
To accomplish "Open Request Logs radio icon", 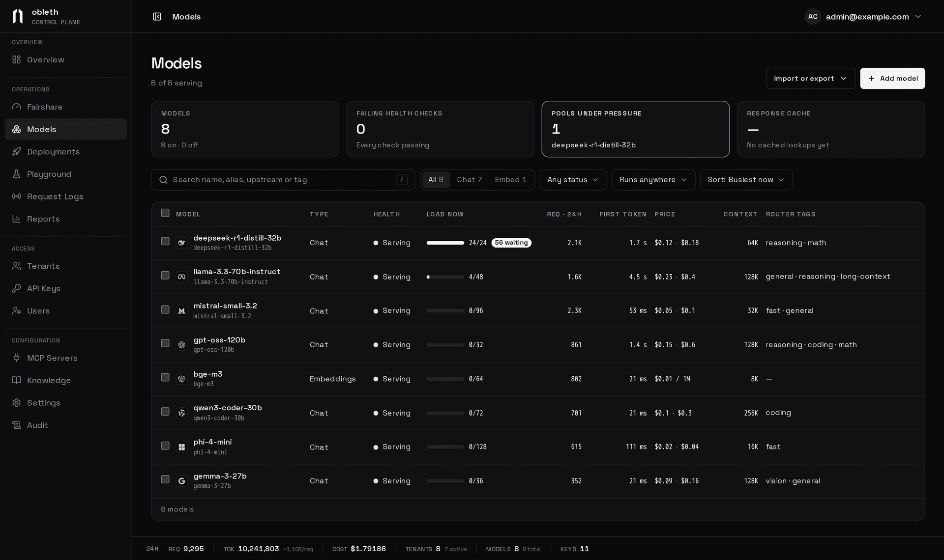I will point(17,196).
